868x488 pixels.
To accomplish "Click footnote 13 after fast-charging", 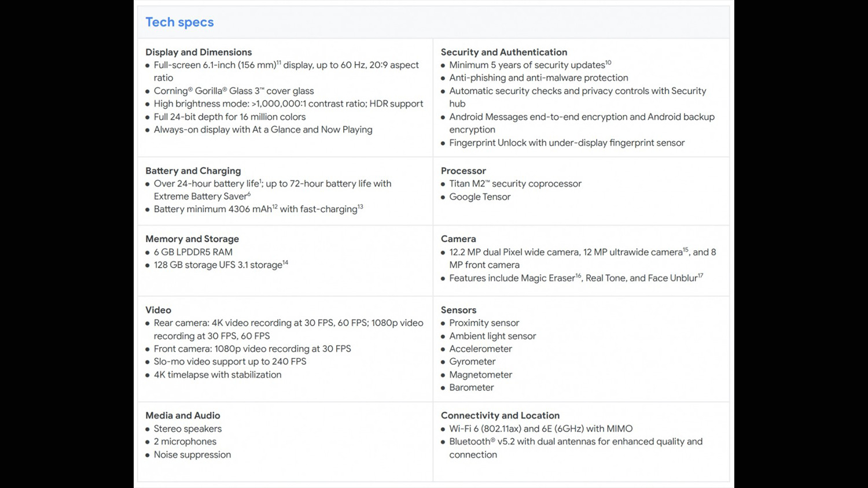I will [x=361, y=206].
